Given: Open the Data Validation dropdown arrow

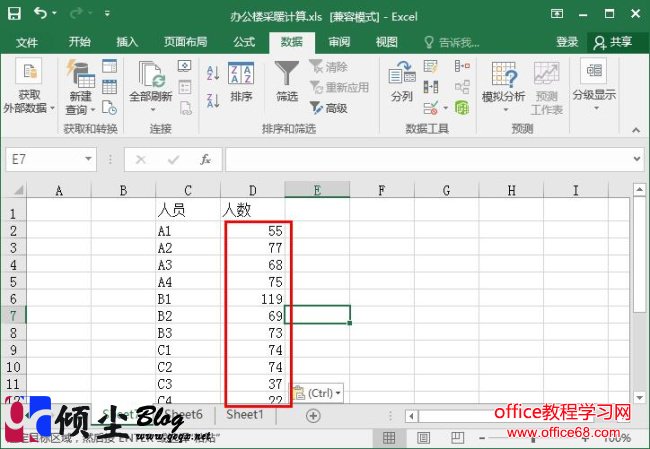Looking at the screenshot, I should coord(446,108).
